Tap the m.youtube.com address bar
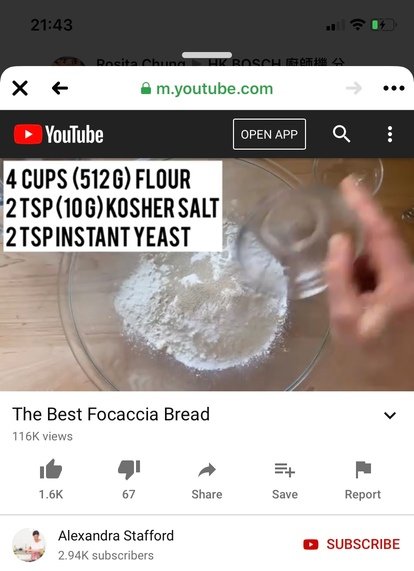The width and height of the screenshot is (414, 571). (207, 88)
